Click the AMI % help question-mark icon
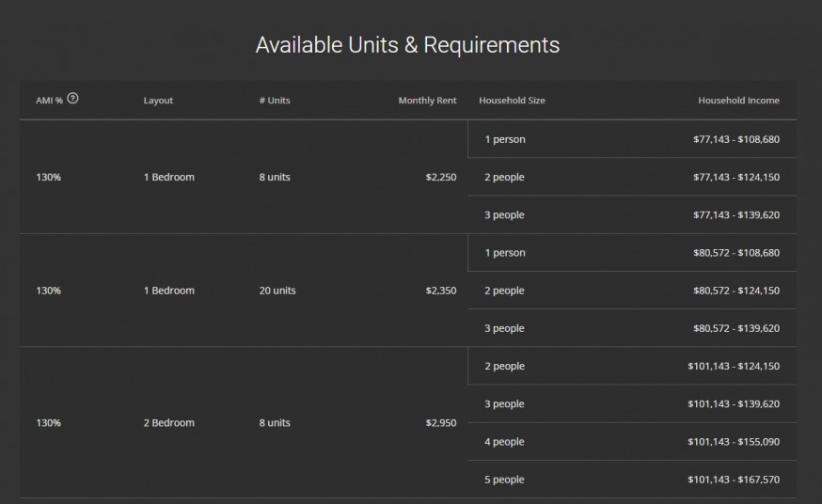This screenshot has height=504, width=822. tap(73, 99)
